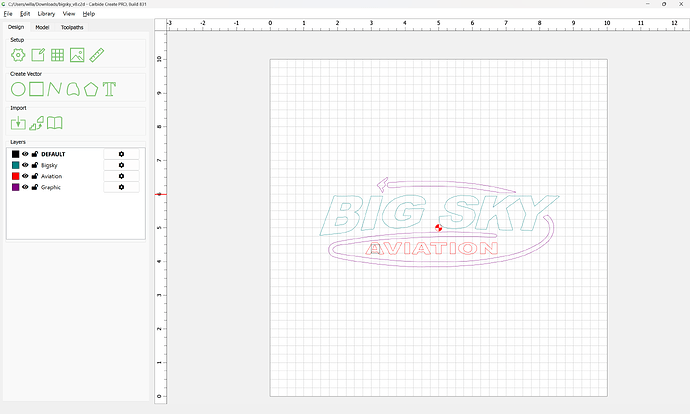Toggle lock on Bigsky layer
The image size is (690, 414).
[x=35, y=165]
